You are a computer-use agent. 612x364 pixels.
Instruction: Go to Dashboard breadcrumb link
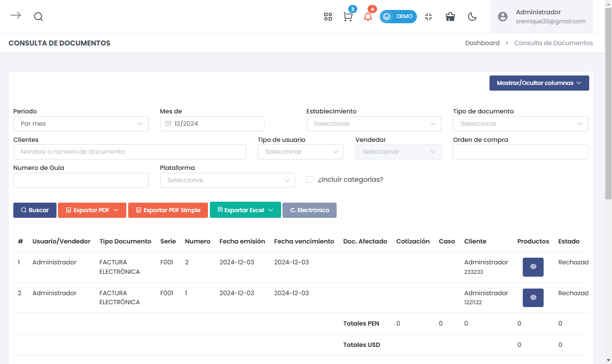tap(482, 43)
